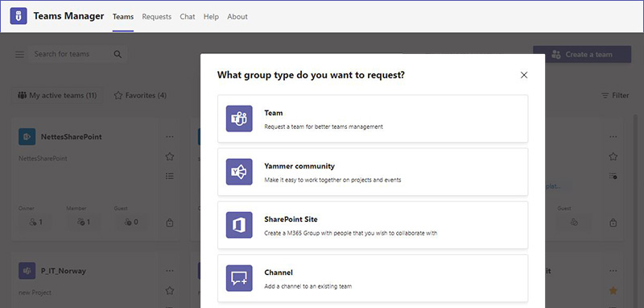The width and height of the screenshot is (644, 308).
Task: Open the P_IT_Norway team title
Action: (63, 271)
